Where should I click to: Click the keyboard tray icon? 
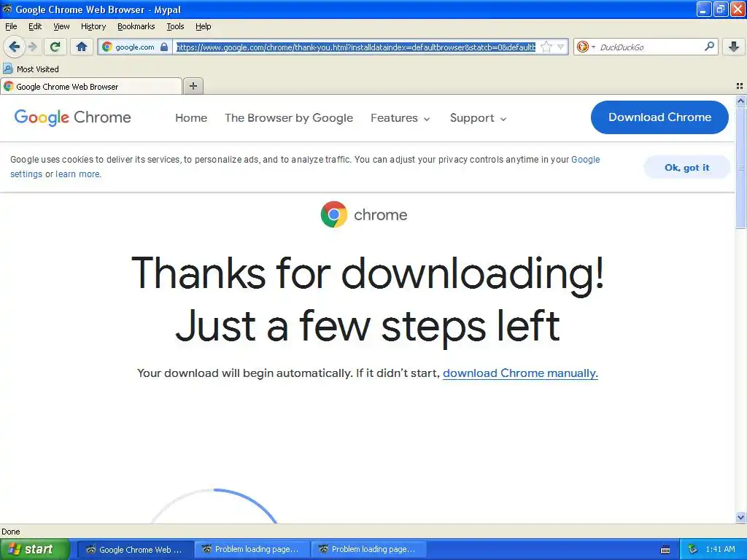[665, 550]
